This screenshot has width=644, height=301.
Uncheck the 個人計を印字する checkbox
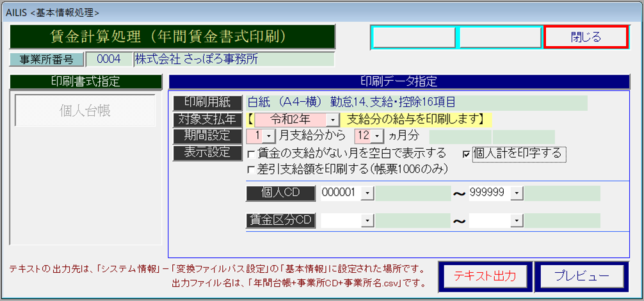click(466, 154)
